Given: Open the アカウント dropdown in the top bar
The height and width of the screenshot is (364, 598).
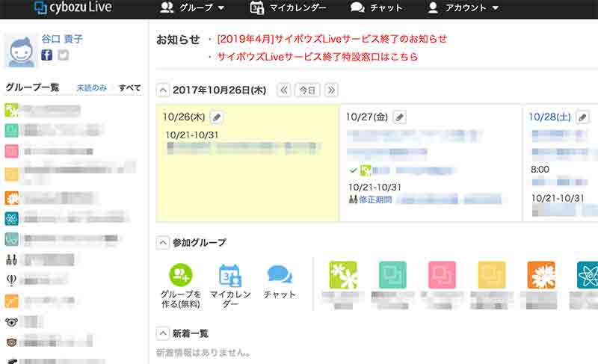Looking at the screenshot, I should tap(463, 8).
